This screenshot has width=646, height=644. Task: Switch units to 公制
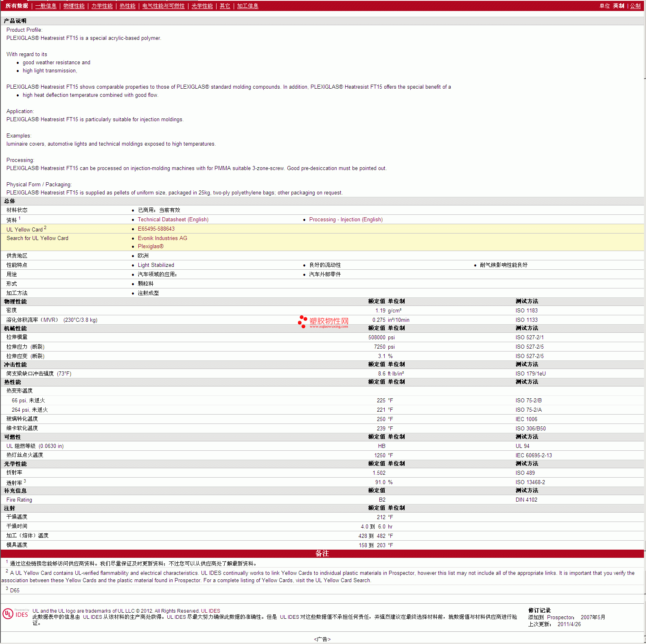635,6
